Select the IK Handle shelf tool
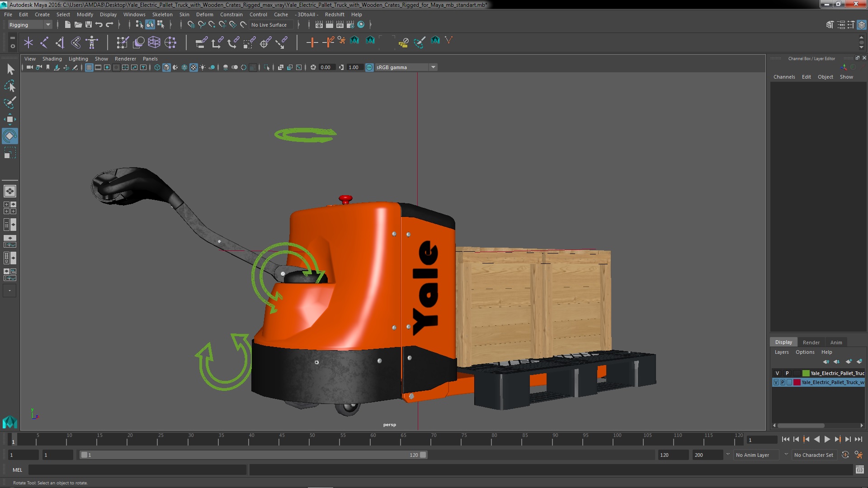This screenshot has height=488, width=868. point(60,42)
